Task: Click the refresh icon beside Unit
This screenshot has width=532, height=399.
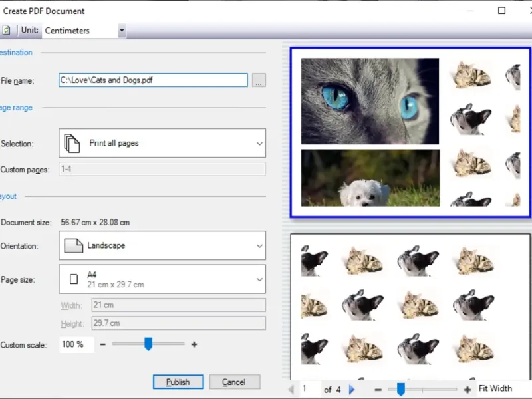Action: click(x=6, y=30)
